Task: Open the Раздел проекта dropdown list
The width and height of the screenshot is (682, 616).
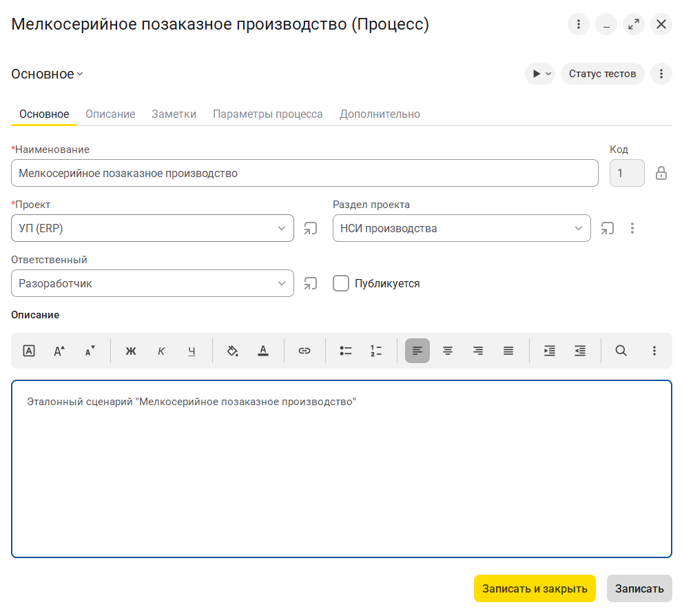Action: 579,228
